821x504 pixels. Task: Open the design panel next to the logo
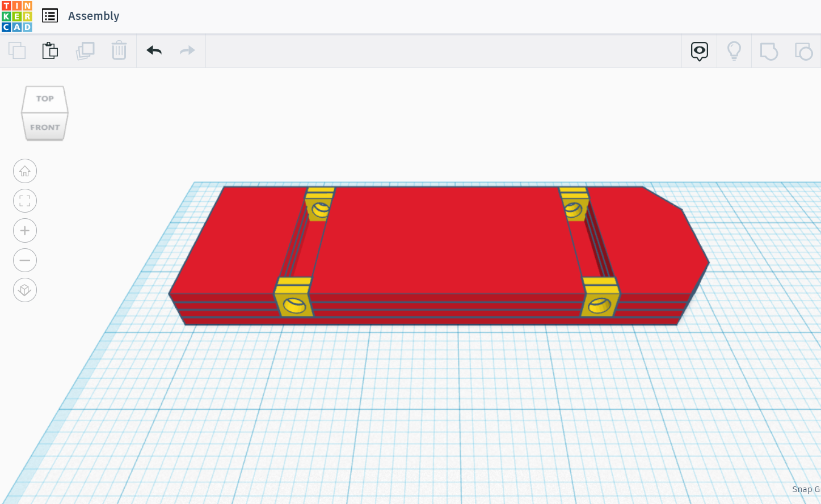(x=50, y=15)
